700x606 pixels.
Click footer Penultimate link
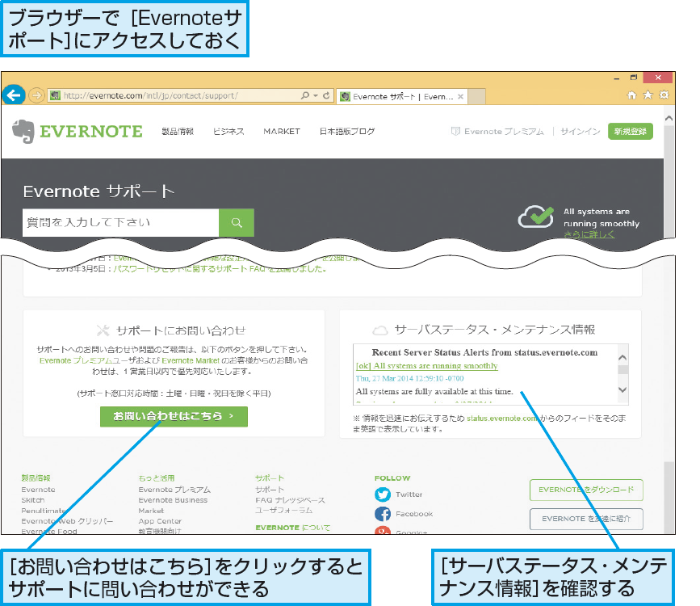click(x=44, y=511)
